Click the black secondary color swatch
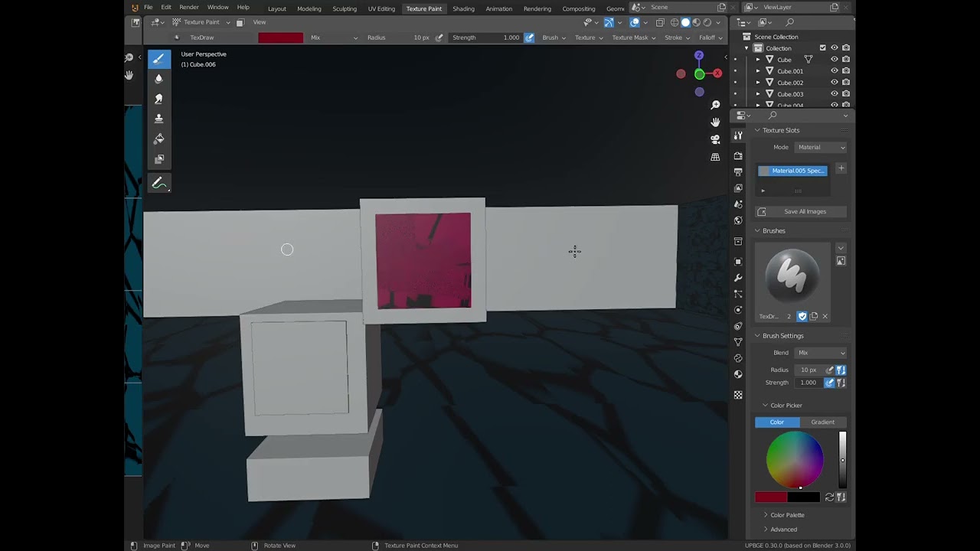Image resolution: width=980 pixels, height=551 pixels. point(803,497)
